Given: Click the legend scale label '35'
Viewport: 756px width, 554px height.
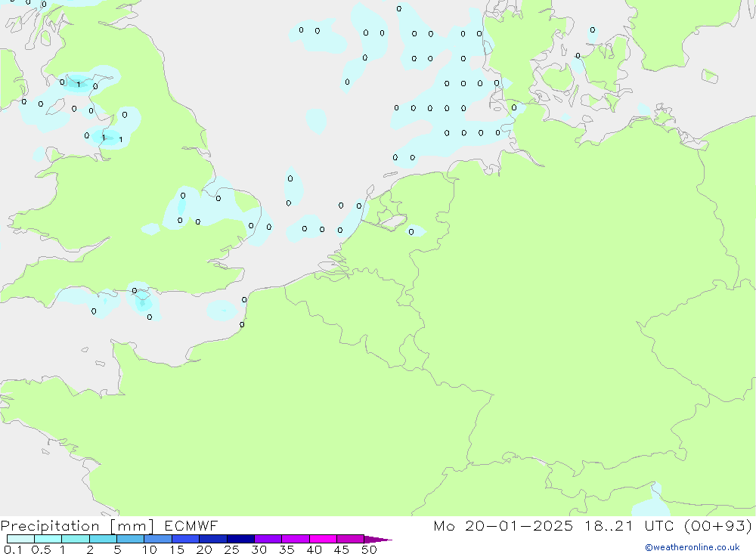Looking at the screenshot, I should click(x=287, y=549).
